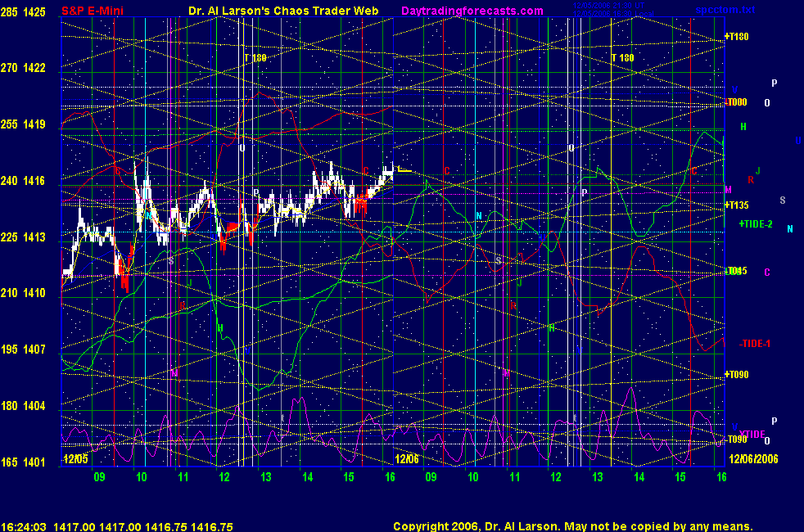
Task: Click the cyan "N" in the right margin
Action: coord(789,229)
